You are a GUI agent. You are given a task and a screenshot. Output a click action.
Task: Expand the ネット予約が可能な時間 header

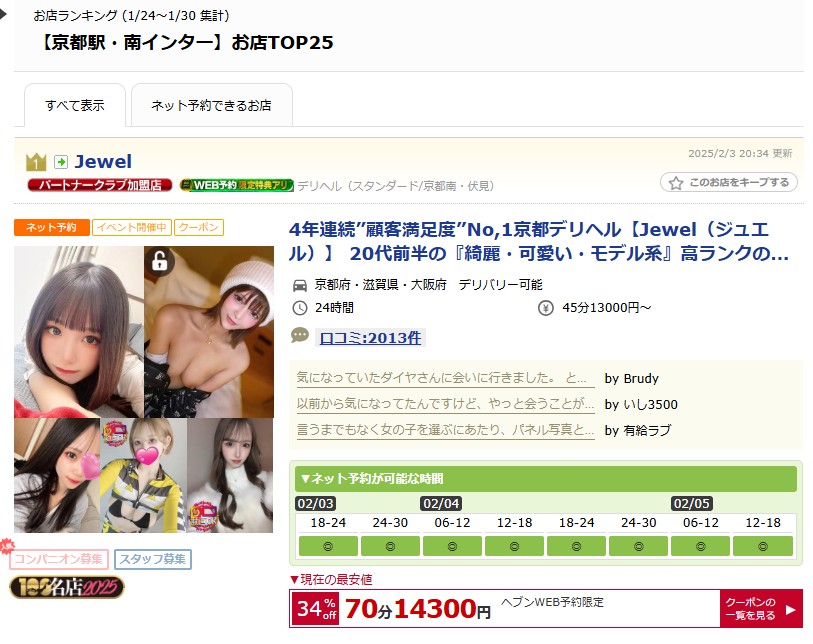click(545, 479)
